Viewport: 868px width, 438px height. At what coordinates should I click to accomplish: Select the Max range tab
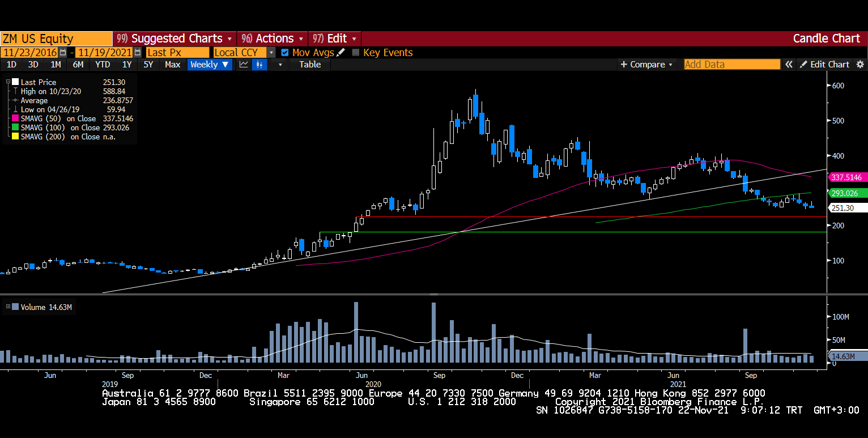click(172, 64)
